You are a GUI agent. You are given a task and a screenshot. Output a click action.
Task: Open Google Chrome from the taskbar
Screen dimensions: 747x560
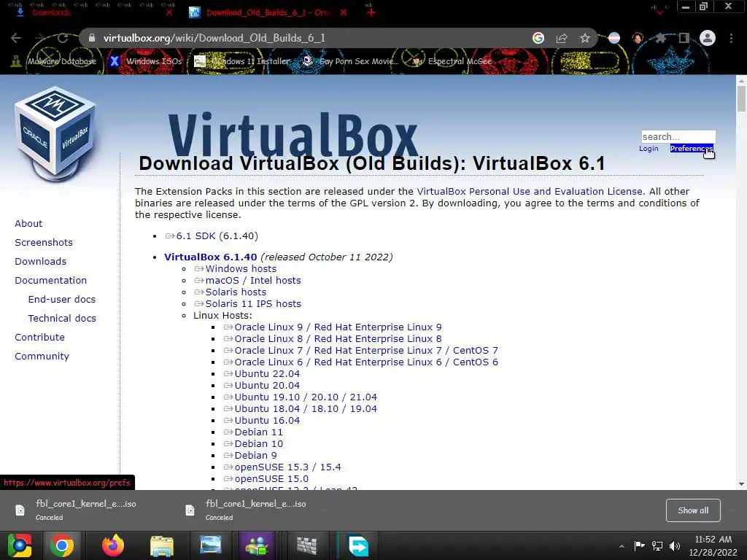62,545
